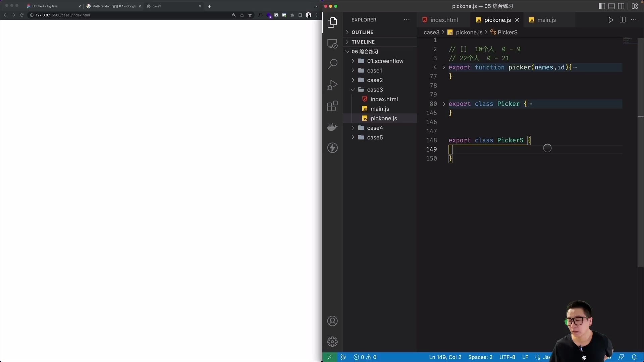Click Ln 149, Col 2 to go to line
The width and height of the screenshot is (644, 362).
445,357
